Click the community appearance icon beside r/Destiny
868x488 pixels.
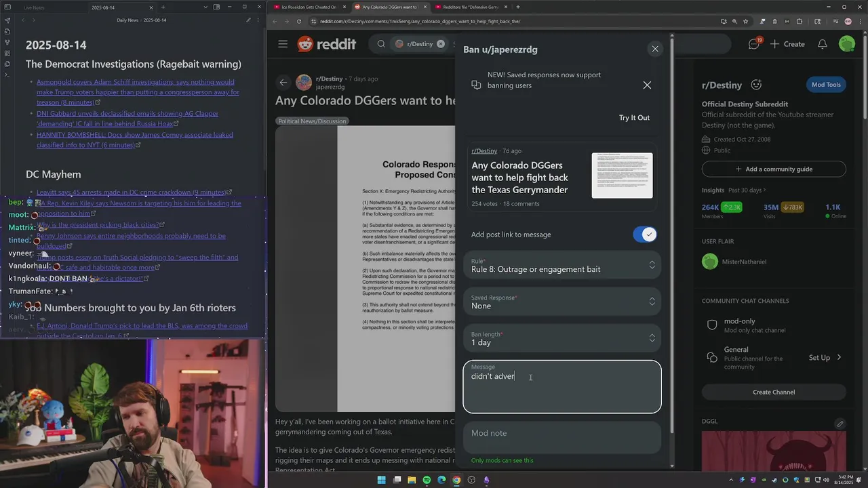756,85
